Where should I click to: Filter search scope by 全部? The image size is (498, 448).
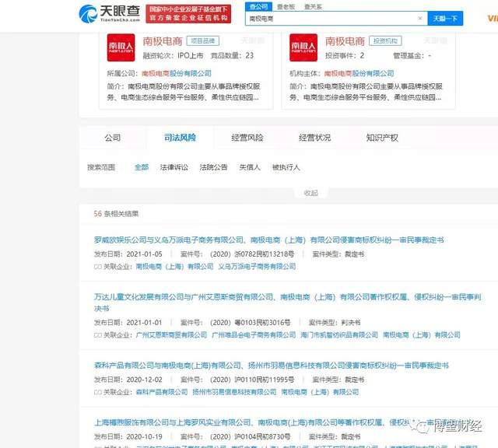pos(142,167)
